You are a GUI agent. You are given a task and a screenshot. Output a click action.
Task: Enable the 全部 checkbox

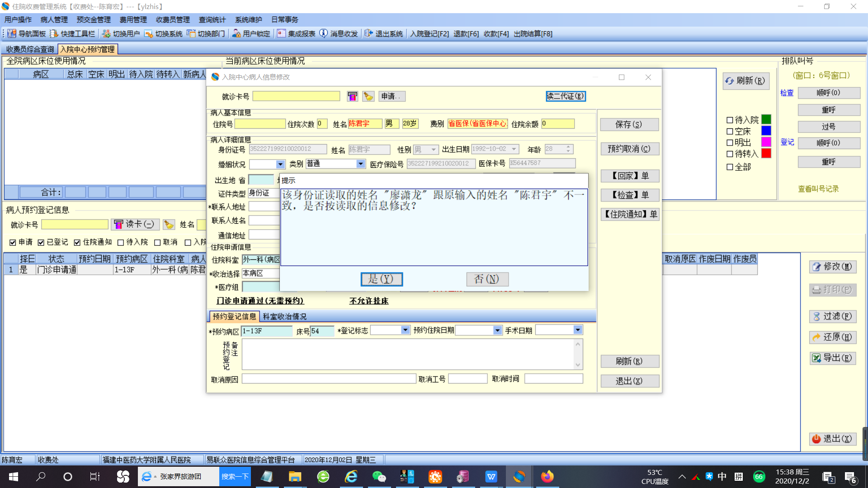pyautogui.click(x=730, y=167)
